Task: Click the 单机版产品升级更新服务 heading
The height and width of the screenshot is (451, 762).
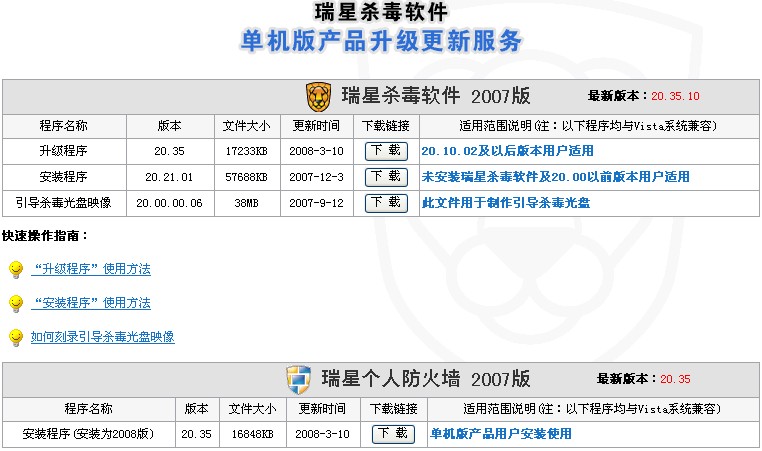Action: click(381, 41)
